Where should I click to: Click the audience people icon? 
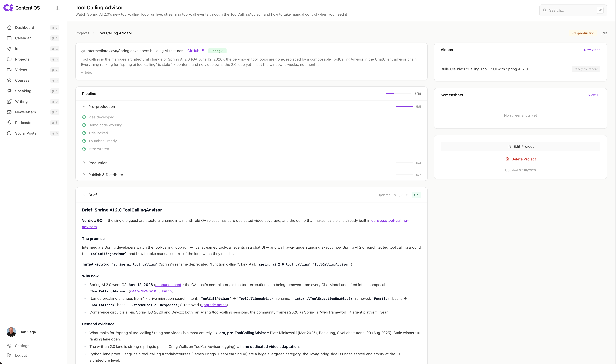(x=83, y=51)
